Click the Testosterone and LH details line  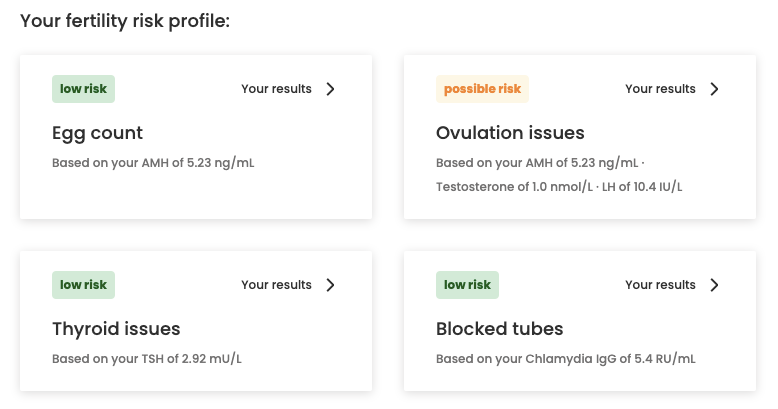[559, 187]
